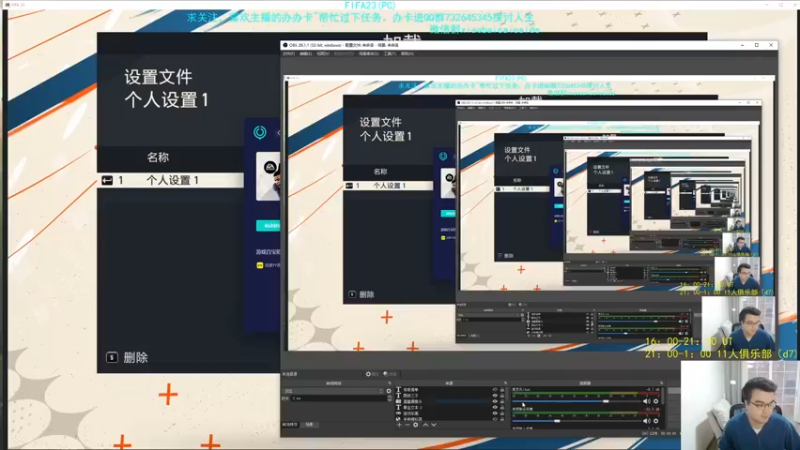Open source settings gear below sources list
This screenshot has height=450, width=800.
415,424
